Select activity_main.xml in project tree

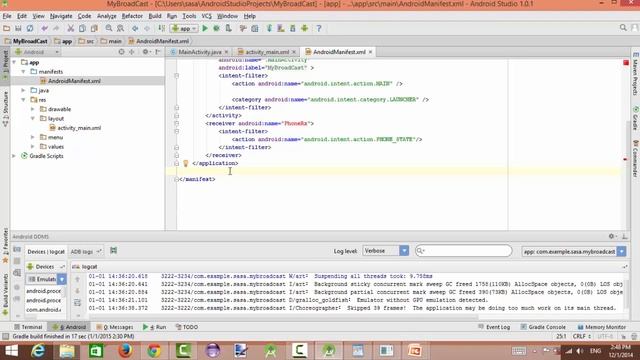click(79, 128)
